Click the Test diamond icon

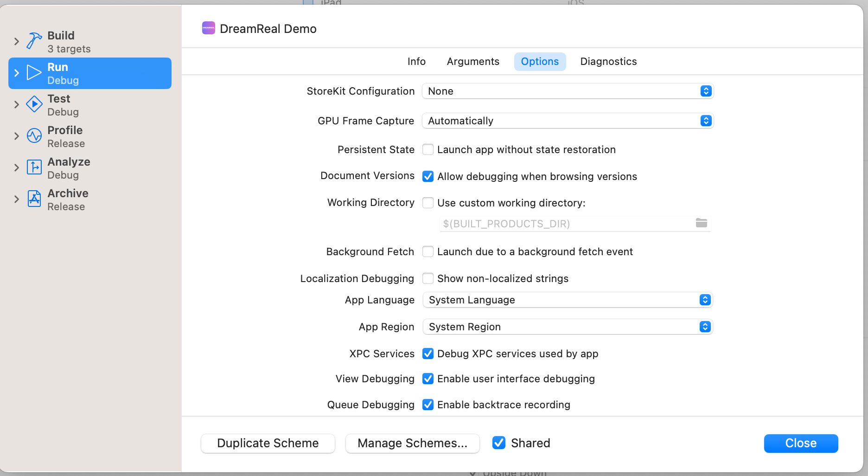click(x=34, y=104)
